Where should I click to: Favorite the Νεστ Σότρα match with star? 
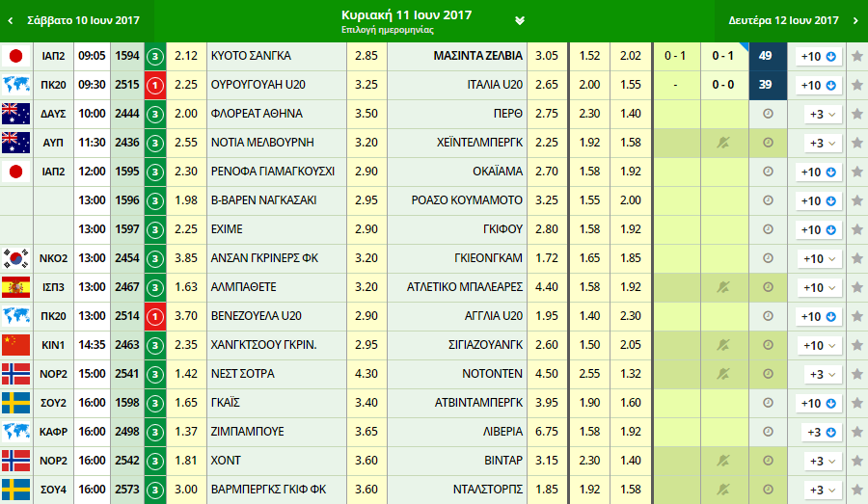pos(855,374)
